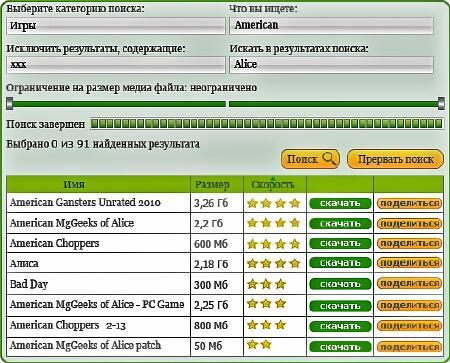Share the Bad Day result
The width and height of the screenshot is (450, 363).
coord(409,284)
